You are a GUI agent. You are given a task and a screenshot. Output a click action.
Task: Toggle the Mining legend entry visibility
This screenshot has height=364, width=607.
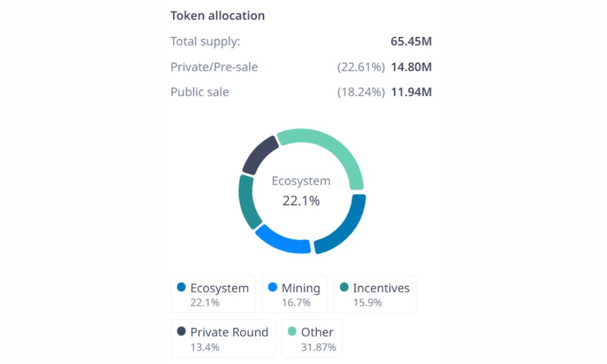coord(294,294)
